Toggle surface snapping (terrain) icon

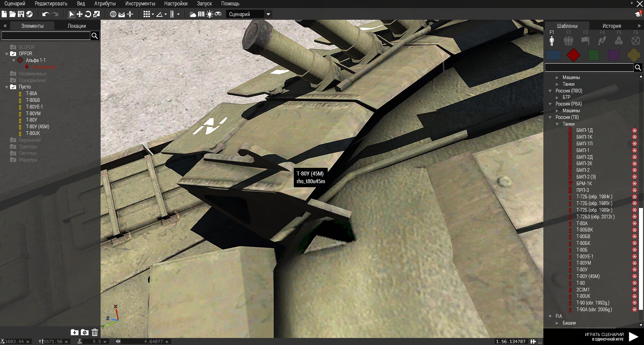(122, 14)
